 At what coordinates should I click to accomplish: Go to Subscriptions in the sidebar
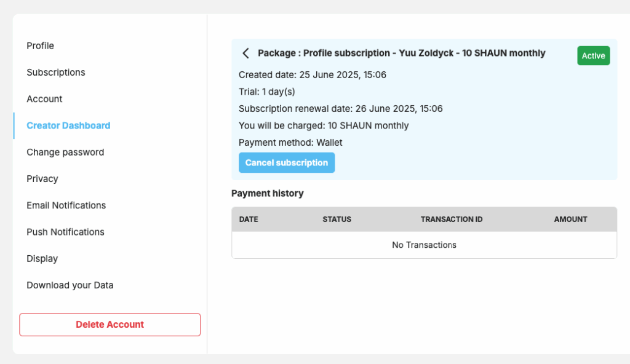coord(56,73)
